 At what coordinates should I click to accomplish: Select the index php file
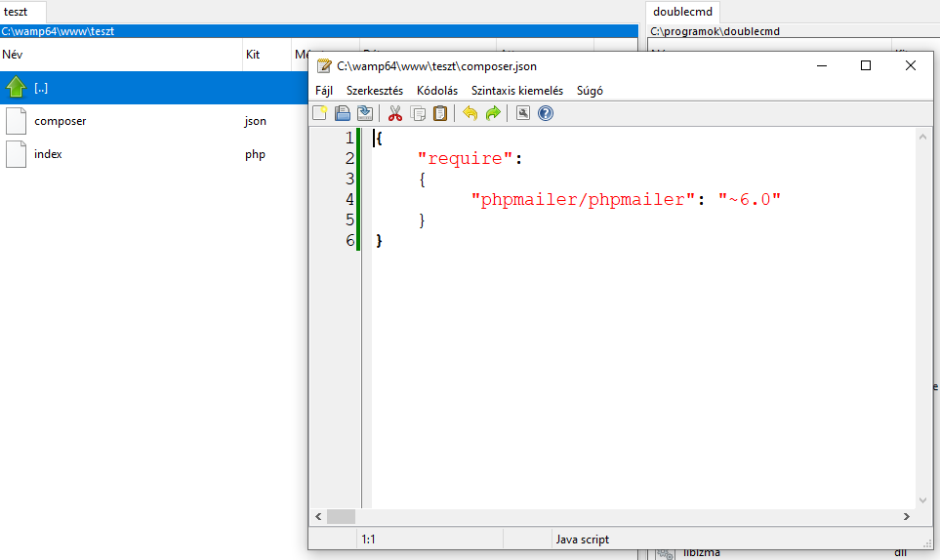coord(48,154)
